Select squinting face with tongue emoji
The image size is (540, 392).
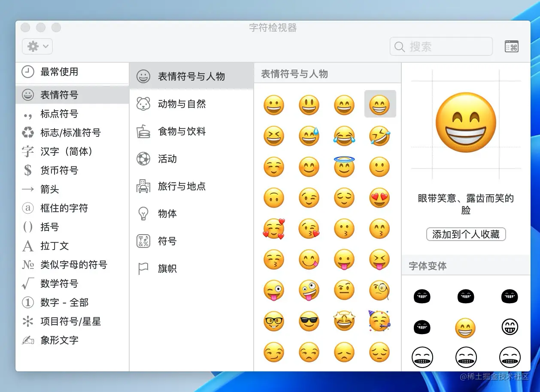pos(379,259)
